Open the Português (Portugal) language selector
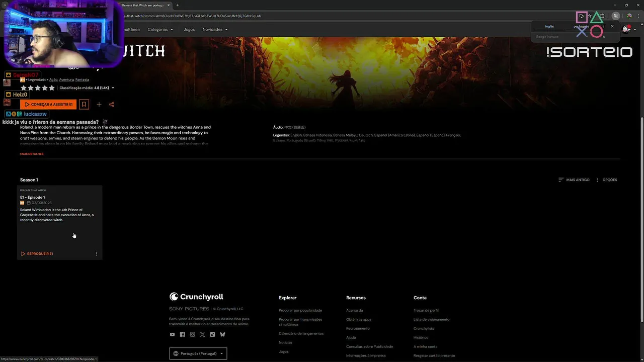The image size is (644, 362). (x=198, y=353)
